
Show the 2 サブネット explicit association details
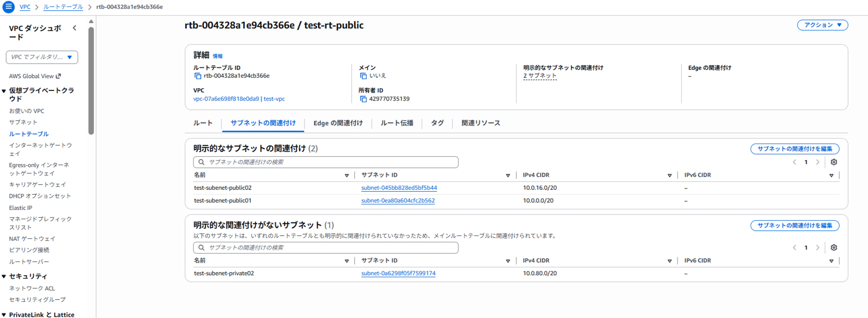[540, 76]
